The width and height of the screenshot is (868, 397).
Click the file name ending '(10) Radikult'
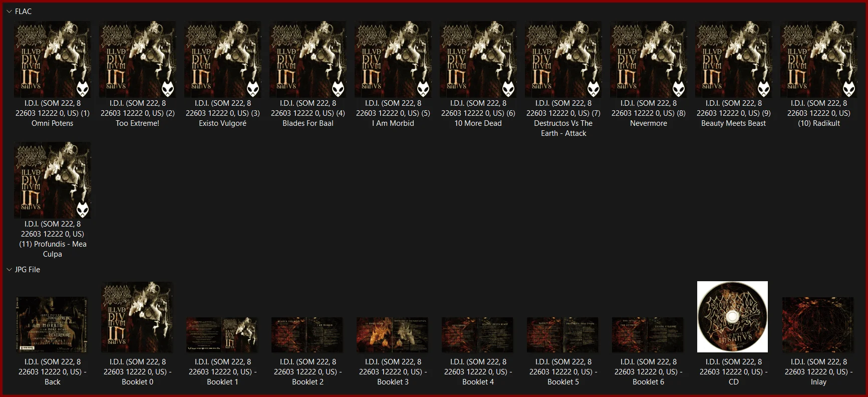(x=819, y=113)
